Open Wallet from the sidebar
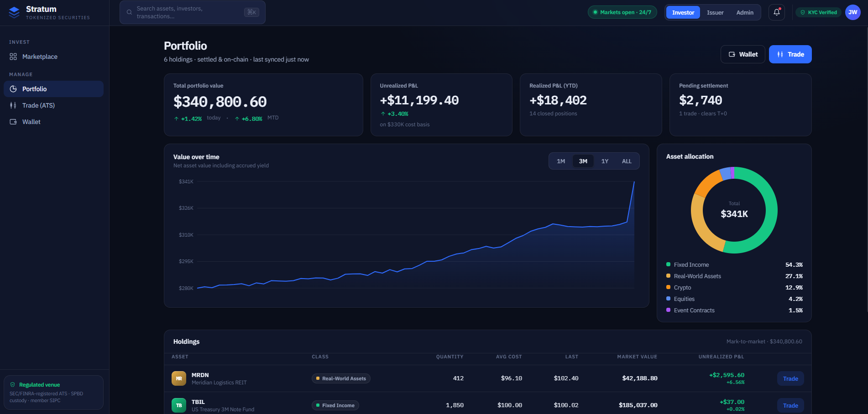The height and width of the screenshot is (414, 868). pyautogui.click(x=54, y=122)
